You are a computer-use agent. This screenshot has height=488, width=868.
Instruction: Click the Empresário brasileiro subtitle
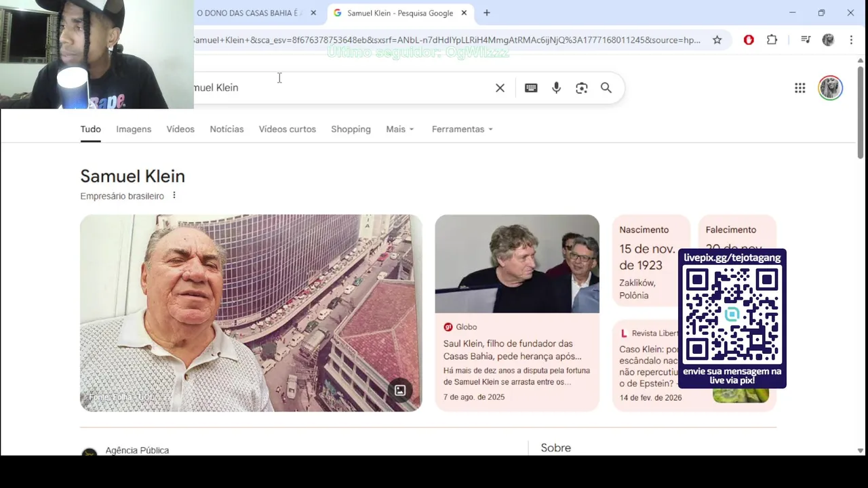tap(122, 196)
